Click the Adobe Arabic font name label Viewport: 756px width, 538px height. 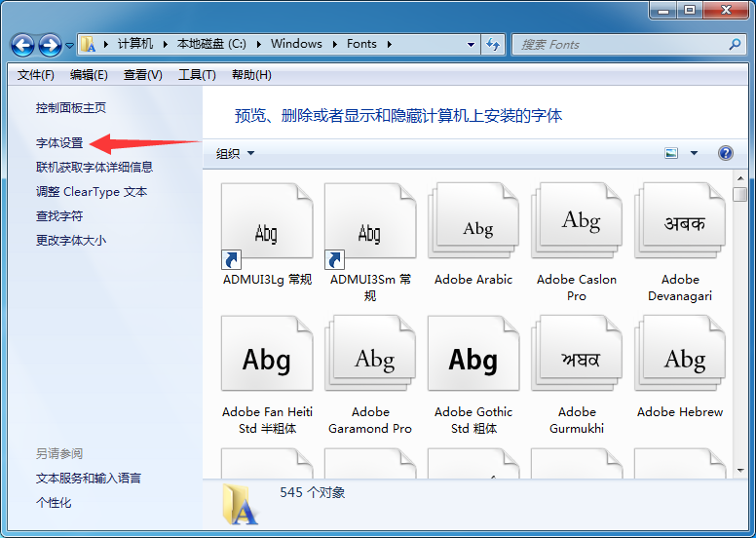pos(473,280)
